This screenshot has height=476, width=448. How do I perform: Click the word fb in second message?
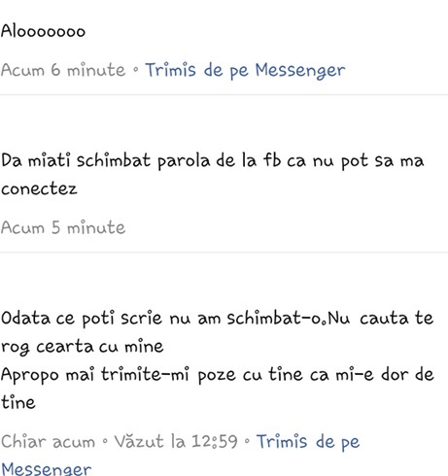pos(272,160)
